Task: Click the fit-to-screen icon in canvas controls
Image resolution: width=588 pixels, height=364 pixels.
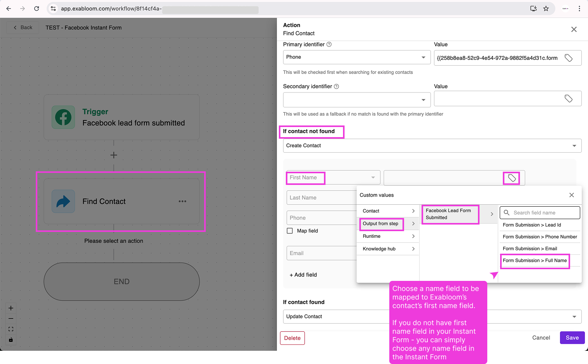Action: tap(10, 329)
